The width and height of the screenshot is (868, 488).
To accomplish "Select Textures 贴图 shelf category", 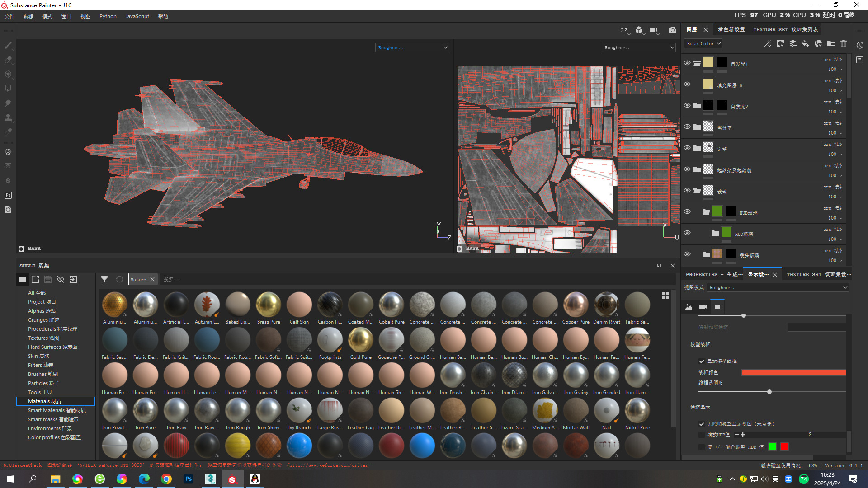I will [x=43, y=338].
